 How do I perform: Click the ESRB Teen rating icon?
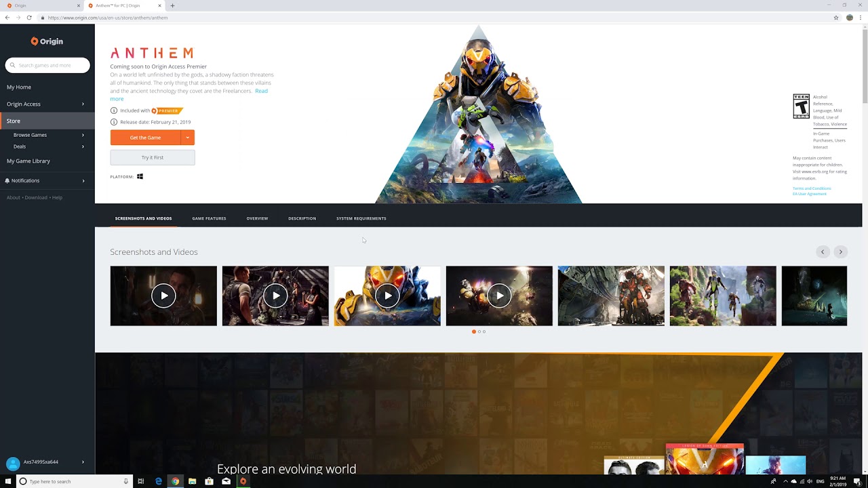pyautogui.click(x=801, y=106)
